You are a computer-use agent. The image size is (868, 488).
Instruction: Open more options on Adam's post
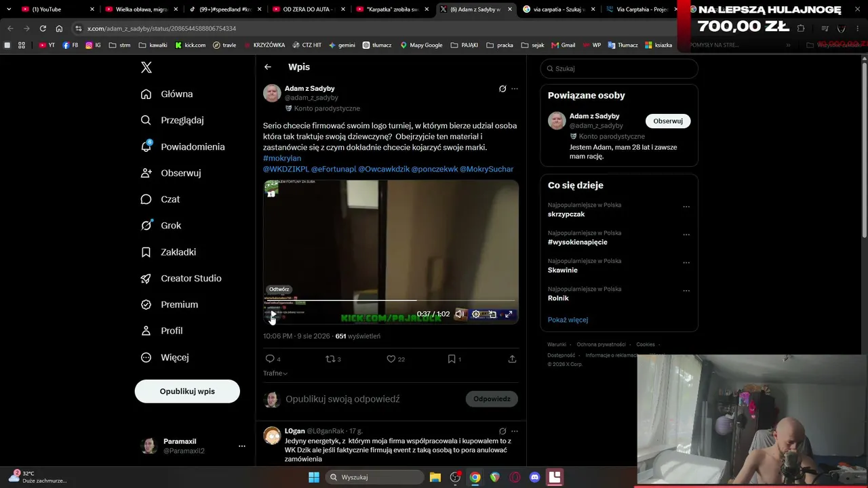pos(515,89)
